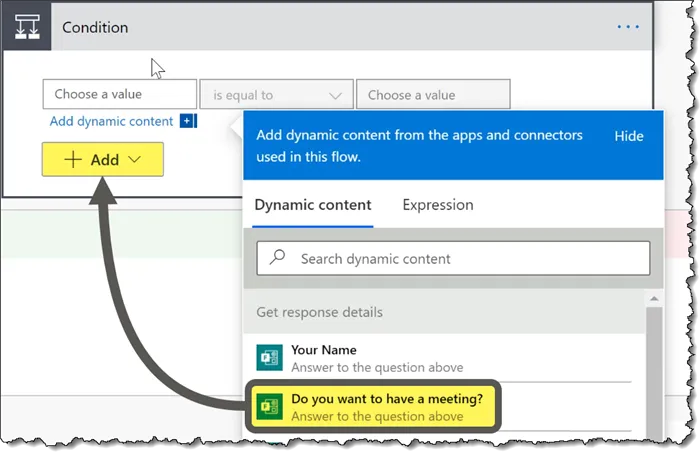
Task: Click the left Choose a value field
Action: click(x=119, y=94)
